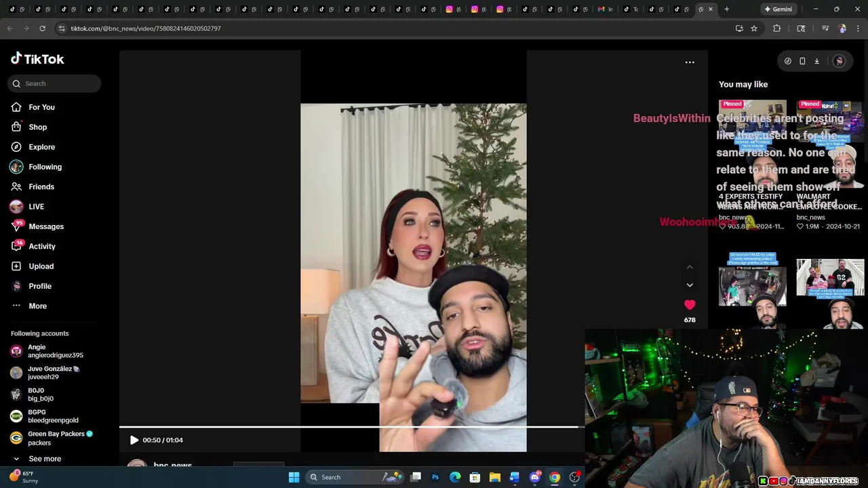Screen dimensions: 868x488
Task: Open Photoshop from the taskbar
Action: pyautogui.click(x=435, y=477)
